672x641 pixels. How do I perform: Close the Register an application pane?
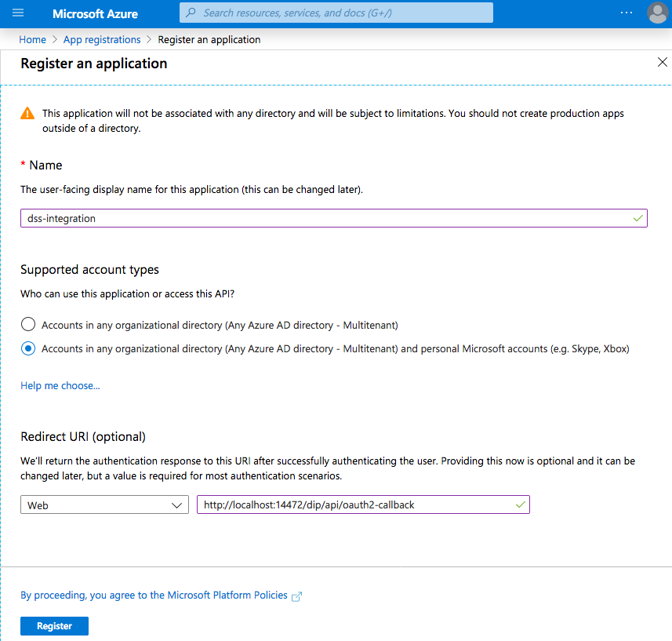pyautogui.click(x=662, y=61)
